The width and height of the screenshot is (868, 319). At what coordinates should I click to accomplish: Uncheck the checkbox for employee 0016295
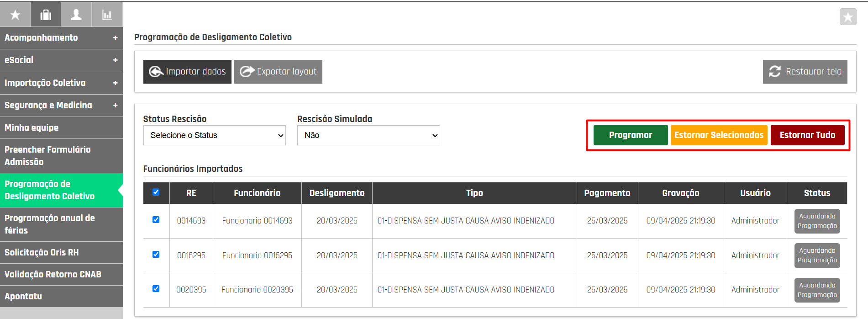coord(156,255)
